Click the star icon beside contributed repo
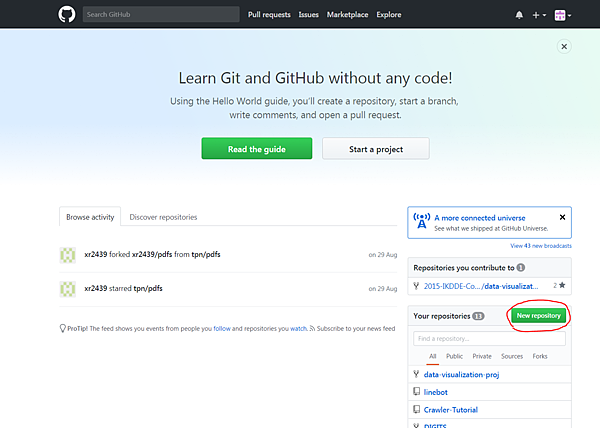This screenshot has width=600, height=428. click(x=562, y=285)
